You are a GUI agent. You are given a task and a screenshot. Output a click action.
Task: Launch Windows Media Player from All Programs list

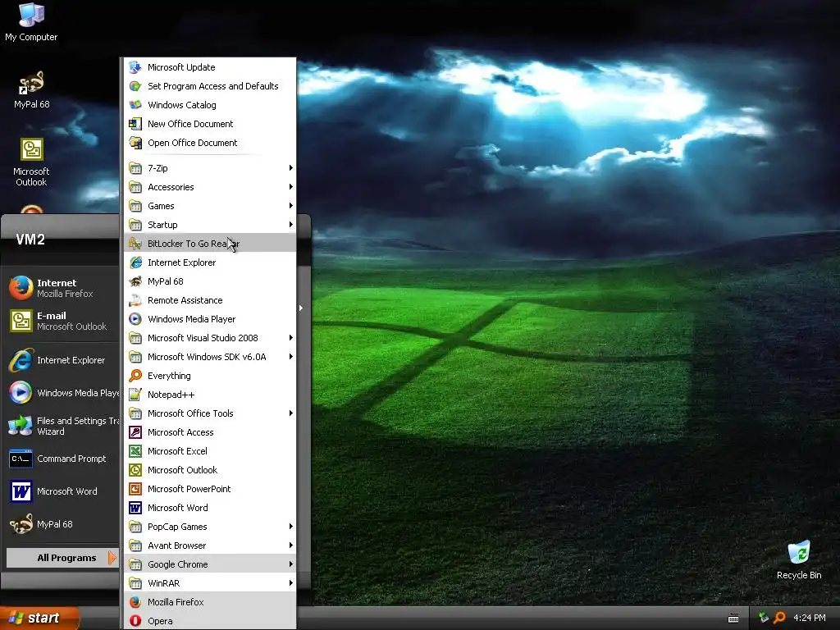click(x=210, y=319)
